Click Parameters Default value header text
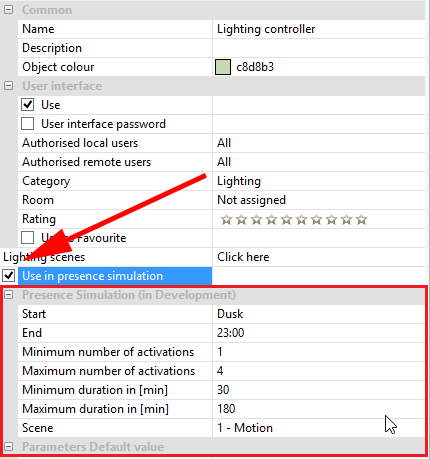This screenshot has width=430, height=459. tap(93, 447)
